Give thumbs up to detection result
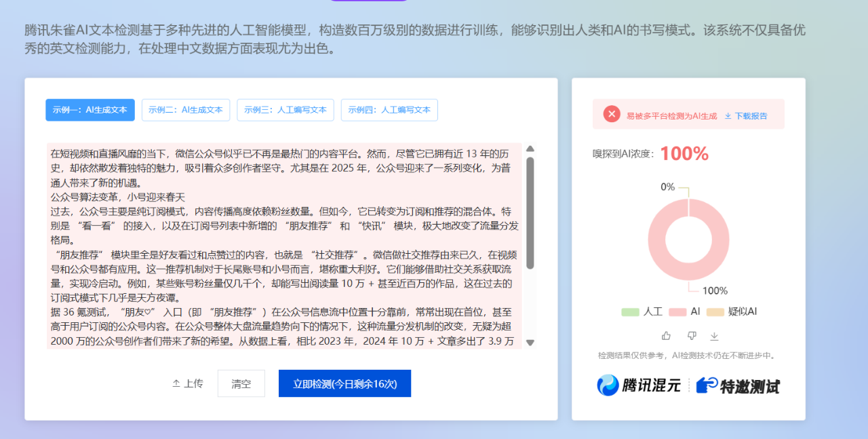 coord(666,336)
